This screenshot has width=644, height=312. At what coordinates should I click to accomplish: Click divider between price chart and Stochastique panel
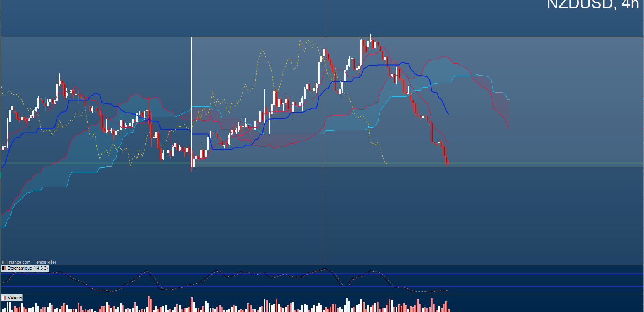(x=322, y=265)
